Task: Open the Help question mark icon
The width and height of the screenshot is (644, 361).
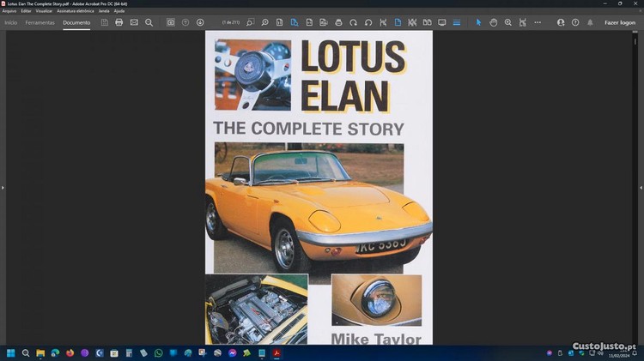Action: (x=575, y=22)
